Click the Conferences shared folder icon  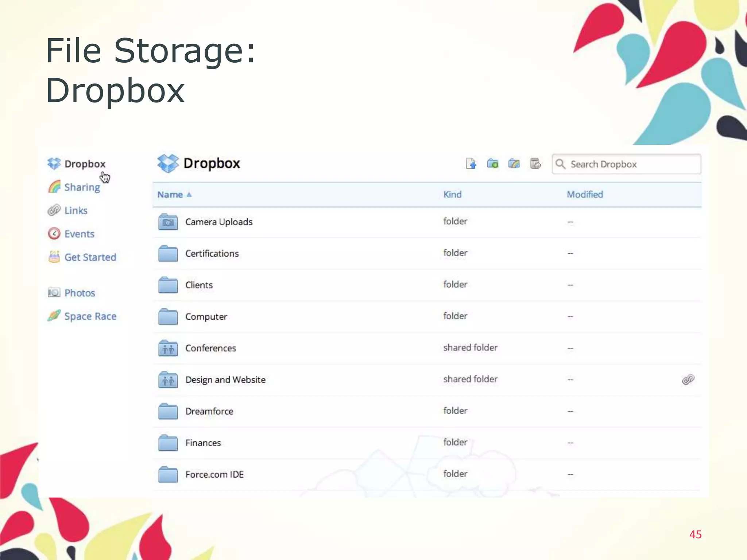click(168, 348)
